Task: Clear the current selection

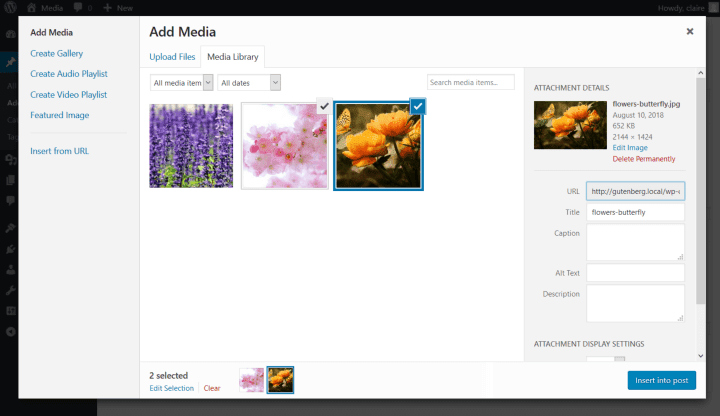Action: tap(212, 388)
